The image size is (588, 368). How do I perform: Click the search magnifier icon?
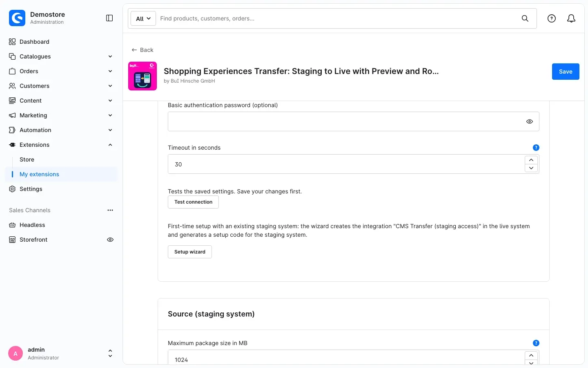tap(525, 18)
